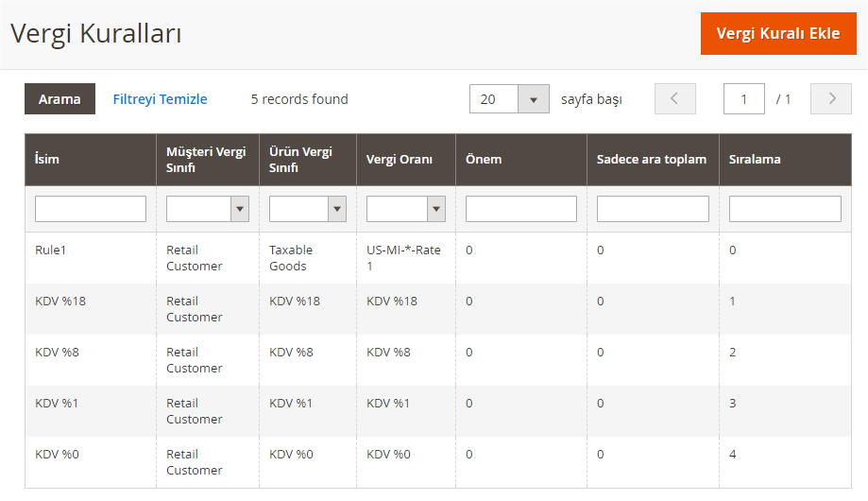Screen dimensions: 868x501
Task: Click the Sıralama filter input field
Action: pyautogui.click(x=785, y=209)
